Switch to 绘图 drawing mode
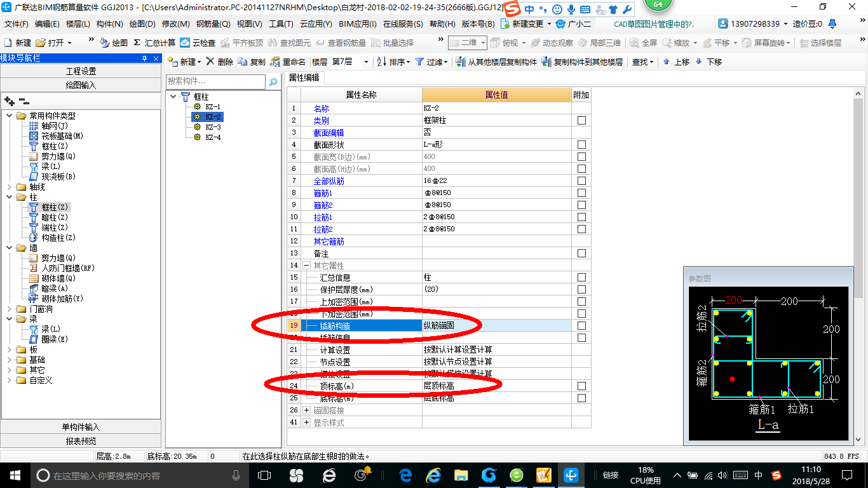Screen dimensions: 868x488 114,43
